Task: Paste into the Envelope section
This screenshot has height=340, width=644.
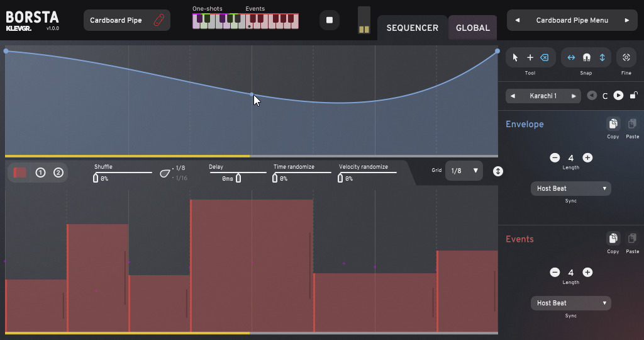Action: coord(632,124)
